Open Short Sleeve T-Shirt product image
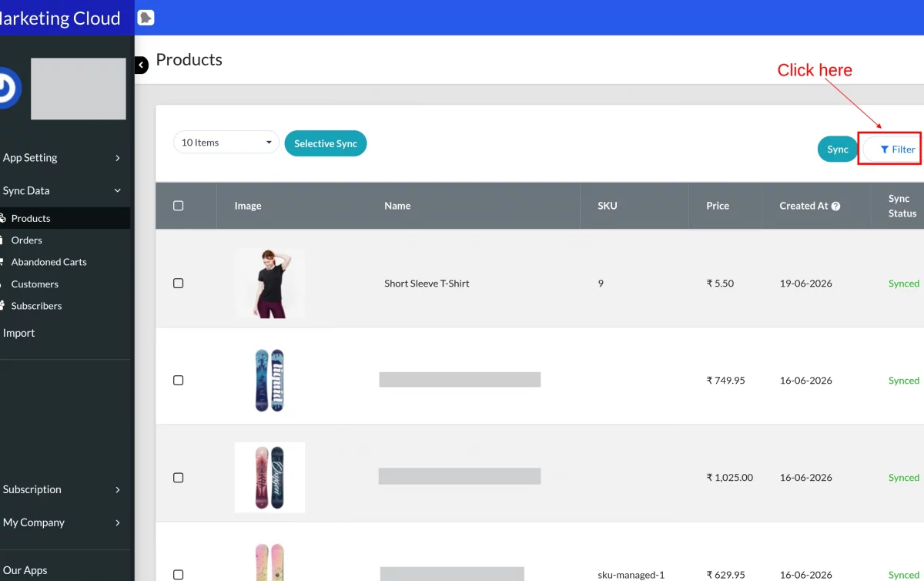924x581 pixels. tap(269, 284)
